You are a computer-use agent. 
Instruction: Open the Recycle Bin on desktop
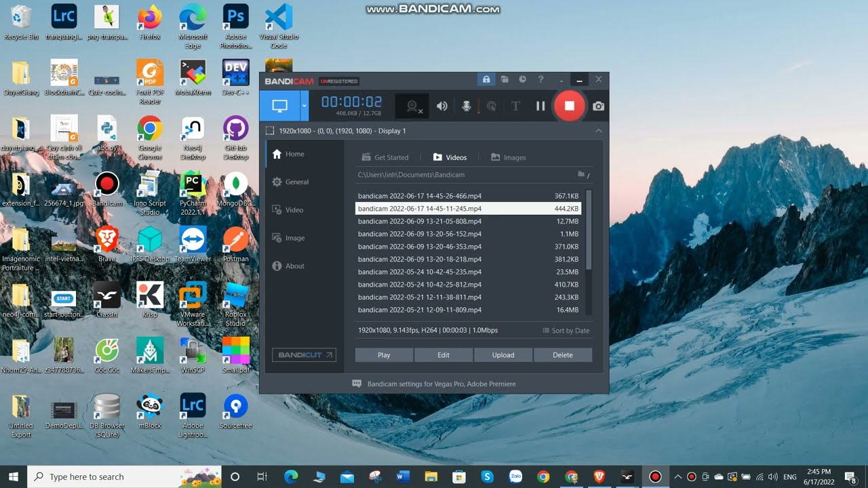(21, 22)
